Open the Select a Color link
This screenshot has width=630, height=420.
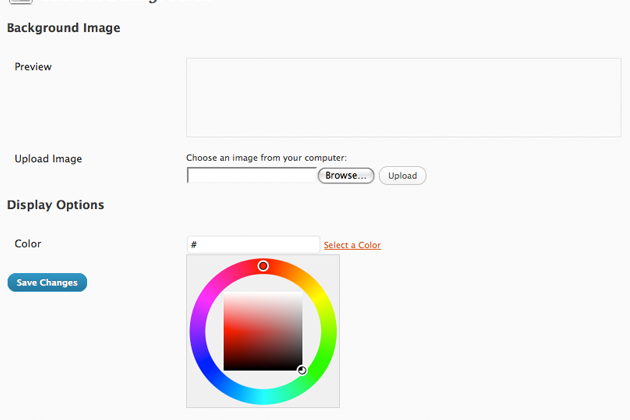click(352, 245)
